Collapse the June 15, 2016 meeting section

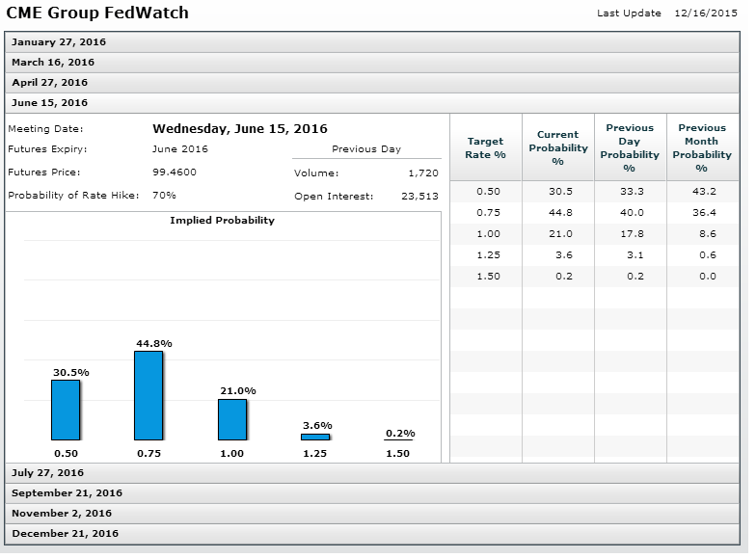tap(49, 103)
